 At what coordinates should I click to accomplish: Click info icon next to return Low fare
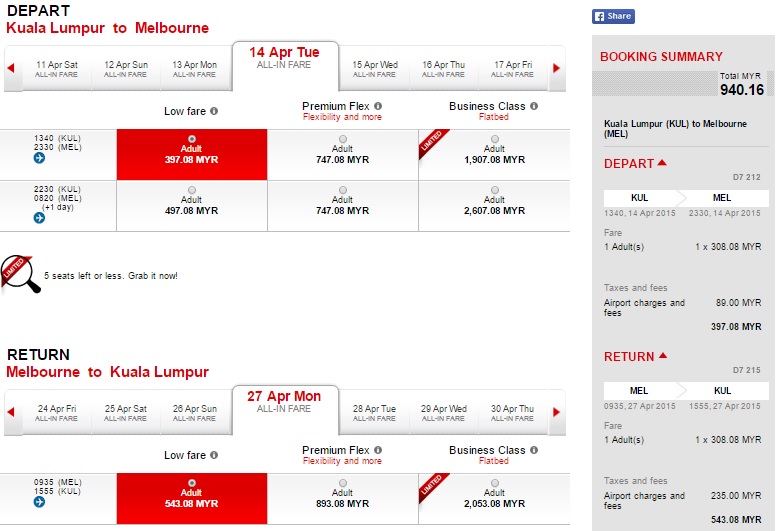click(x=214, y=455)
